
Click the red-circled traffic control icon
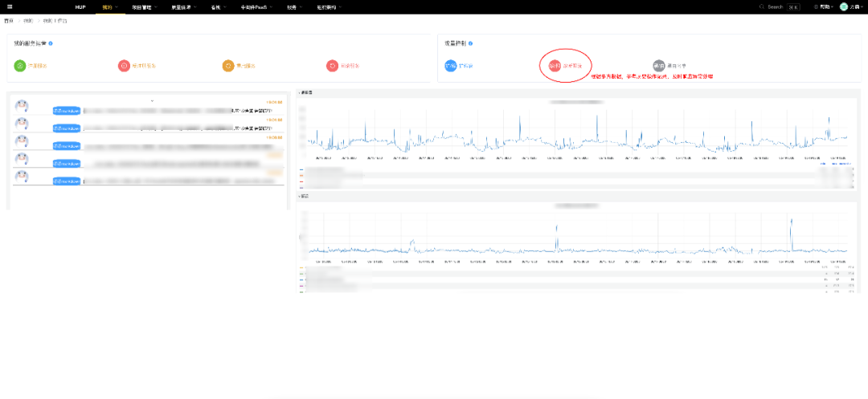tap(555, 66)
